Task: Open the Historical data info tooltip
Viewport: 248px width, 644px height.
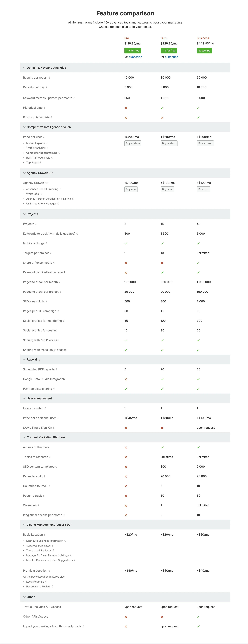Action: (x=44, y=108)
